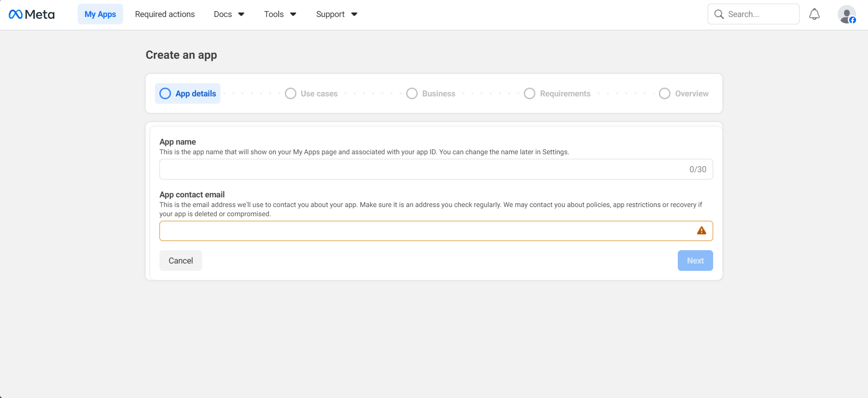Click the Next button
This screenshot has height=398, width=868.
tap(695, 260)
